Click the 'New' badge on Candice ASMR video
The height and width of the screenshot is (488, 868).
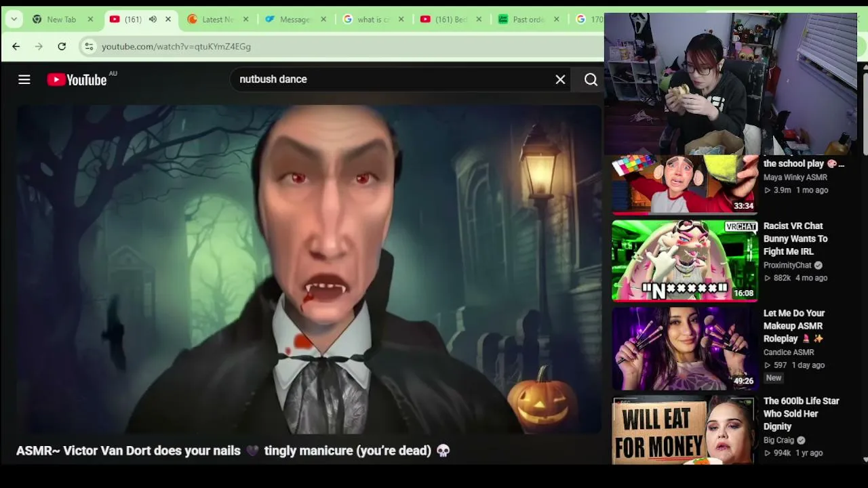click(774, 378)
